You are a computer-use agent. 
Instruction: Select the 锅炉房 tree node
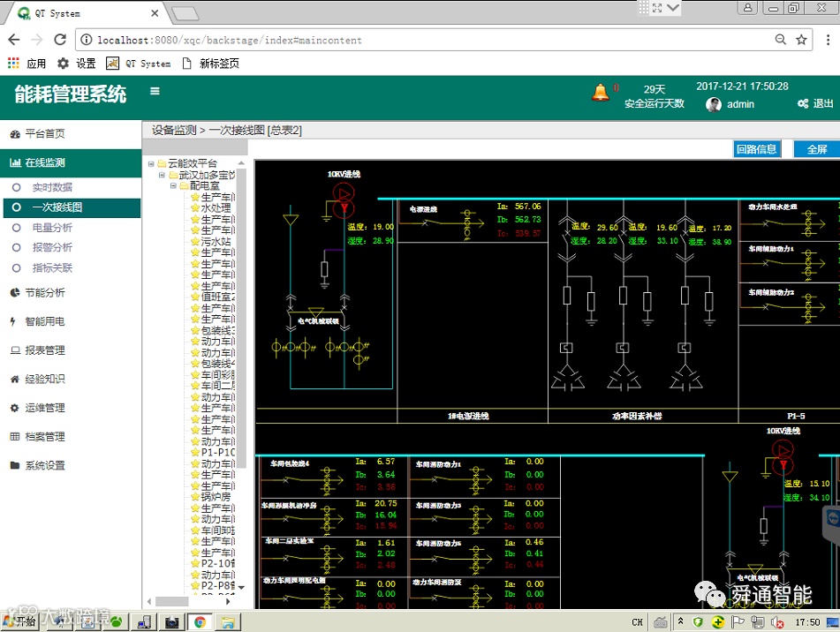point(216,497)
